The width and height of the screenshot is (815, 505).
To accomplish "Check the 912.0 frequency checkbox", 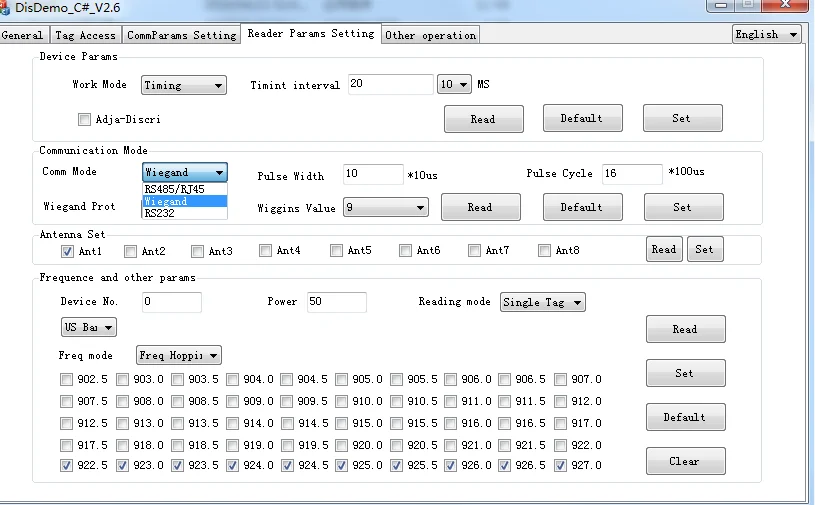I will point(560,401).
